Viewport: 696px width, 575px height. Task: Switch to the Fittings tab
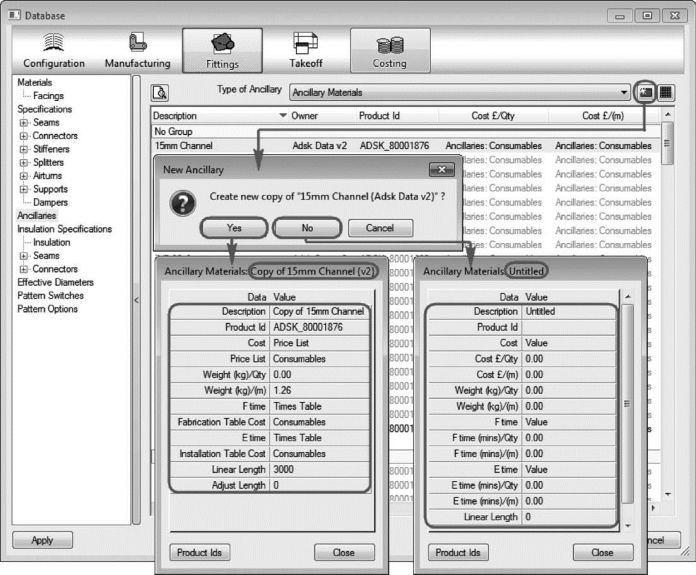coord(222,51)
